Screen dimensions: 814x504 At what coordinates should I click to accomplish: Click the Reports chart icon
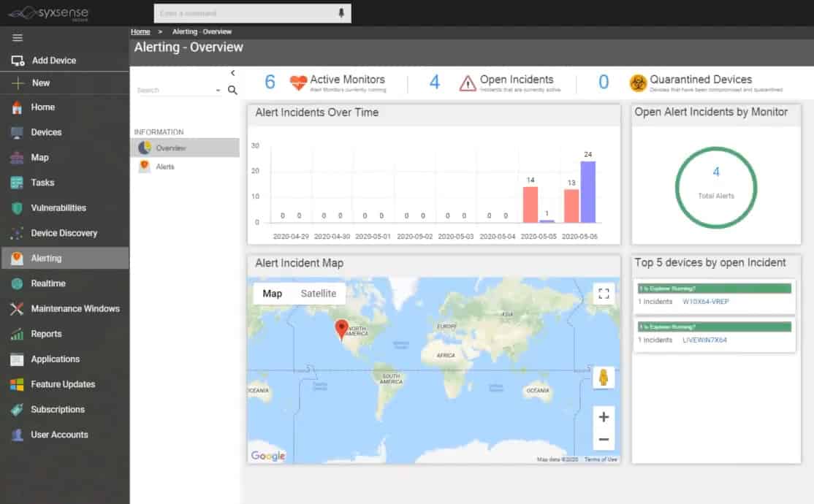[x=17, y=334]
